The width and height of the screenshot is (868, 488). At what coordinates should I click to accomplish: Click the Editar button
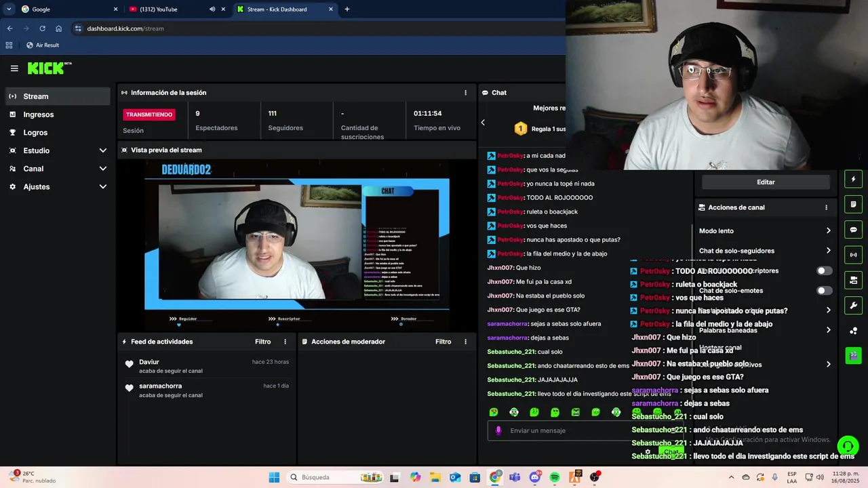click(766, 182)
